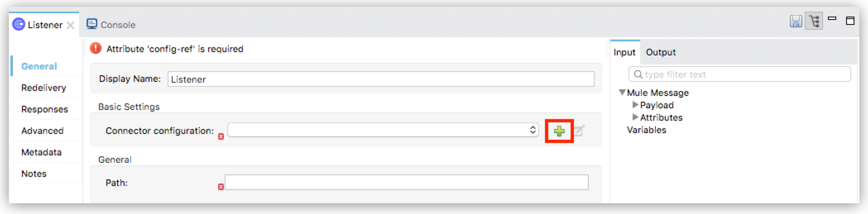Switch to the Console tab

click(x=111, y=25)
